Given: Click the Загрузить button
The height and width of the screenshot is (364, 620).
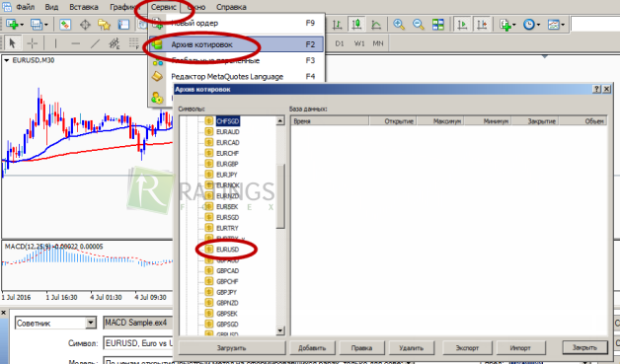Looking at the screenshot, I should click(x=232, y=348).
